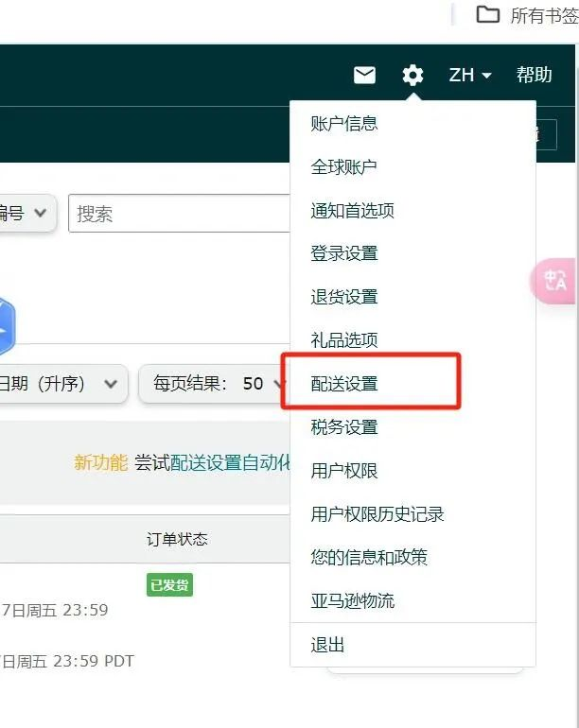Expand the 日期 (升序) sort dropdown
This screenshot has height=728, width=579.
coord(62,384)
